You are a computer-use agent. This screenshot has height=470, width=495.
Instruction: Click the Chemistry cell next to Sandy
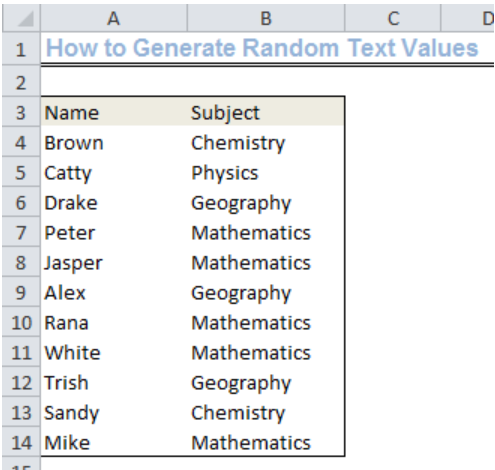[266, 412]
